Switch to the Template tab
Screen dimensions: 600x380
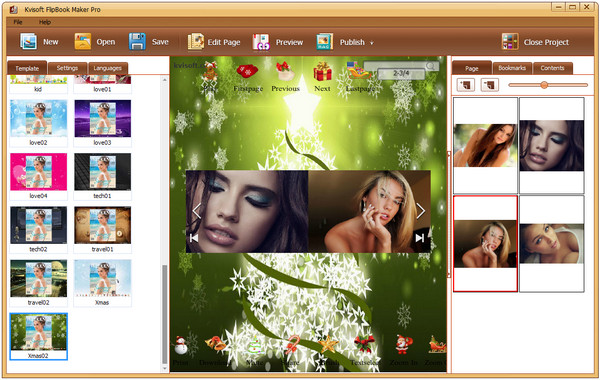(27, 68)
